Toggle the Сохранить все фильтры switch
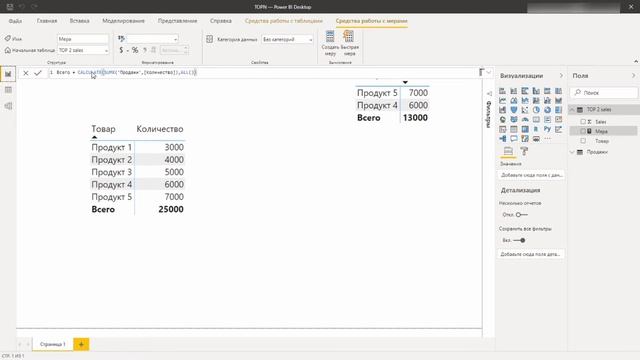 point(520,240)
